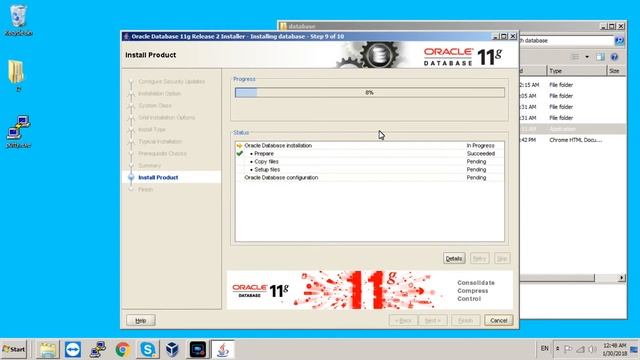Image resolution: width=640 pixels, height=360 pixels.
Task: Click the disabled Skip button
Action: click(502, 258)
